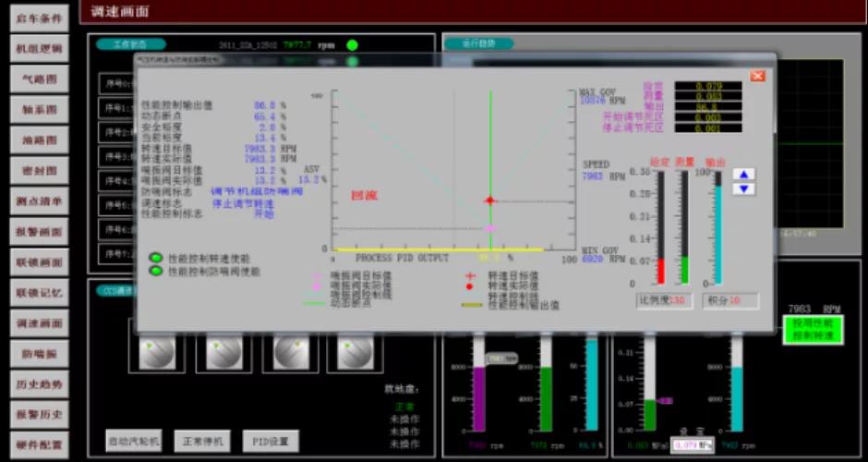Go to 防喘振 anti-surge page

[39, 353]
